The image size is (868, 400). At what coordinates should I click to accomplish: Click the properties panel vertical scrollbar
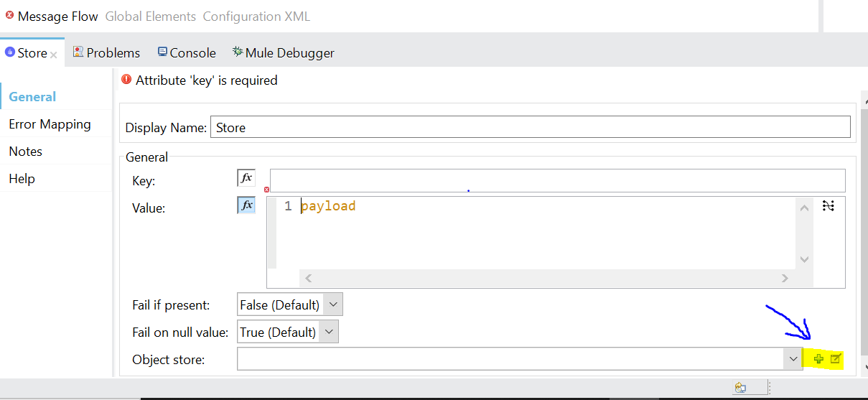864,231
